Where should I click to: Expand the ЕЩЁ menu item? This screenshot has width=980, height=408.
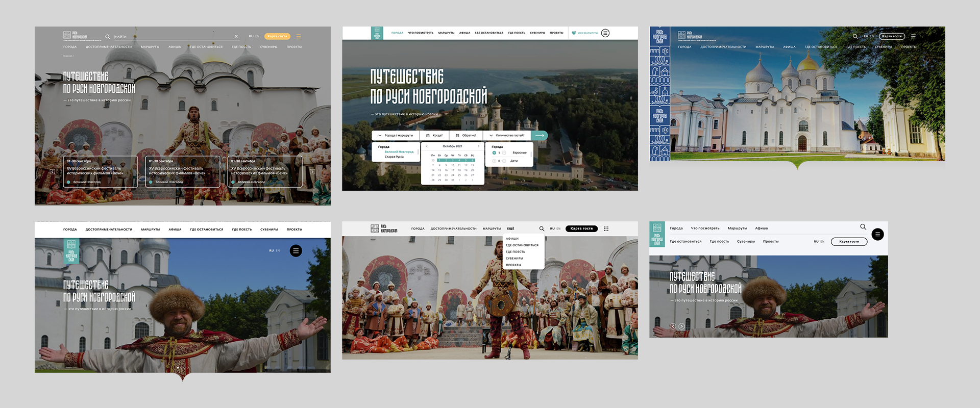tap(510, 228)
